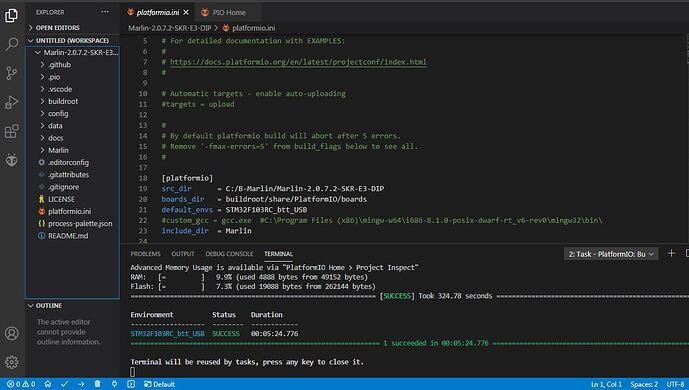The width and height of the screenshot is (689, 390).
Task: Open the PlatformIO alien icon in the activity bar
Action: (11, 160)
